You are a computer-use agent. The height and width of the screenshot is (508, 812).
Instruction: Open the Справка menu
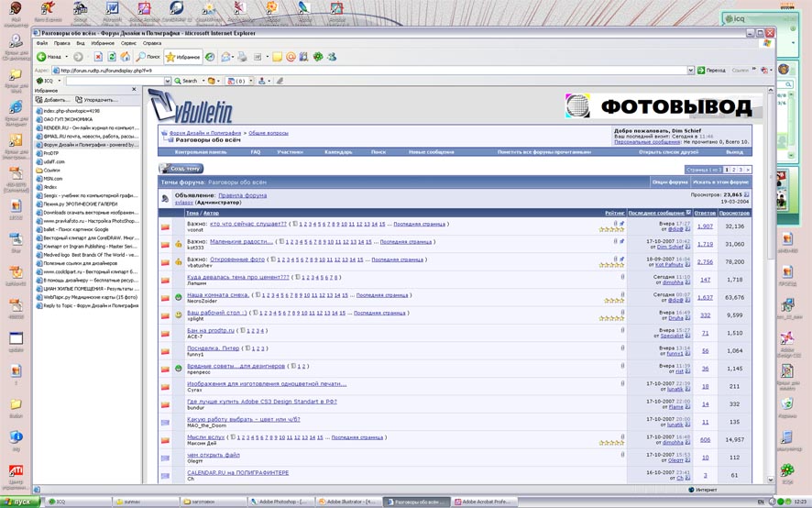(152, 43)
